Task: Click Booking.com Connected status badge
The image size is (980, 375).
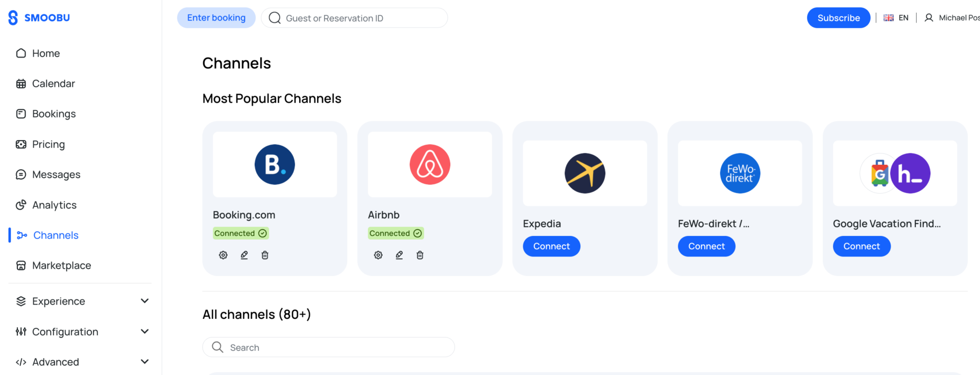Action: pyautogui.click(x=241, y=233)
